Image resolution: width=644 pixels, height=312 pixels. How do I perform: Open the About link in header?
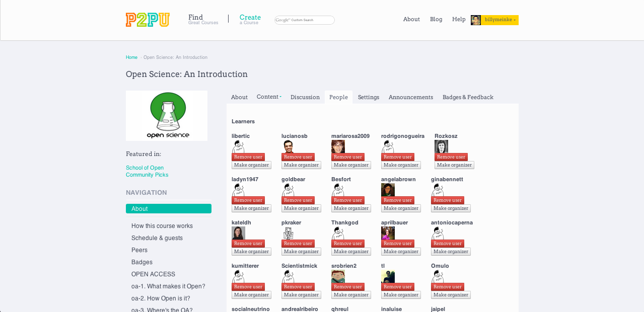click(x=411, y=19)
